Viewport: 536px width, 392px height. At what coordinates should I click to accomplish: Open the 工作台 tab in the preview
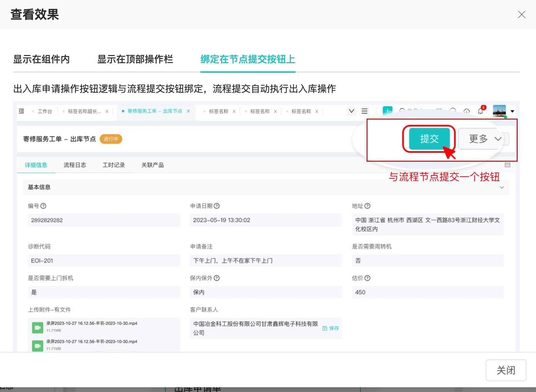coord(45,111)
